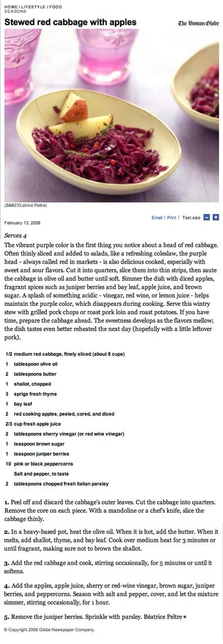Open LIFESTYLE in the breadcrumb
Screen dimensions: 223x644
29,8
